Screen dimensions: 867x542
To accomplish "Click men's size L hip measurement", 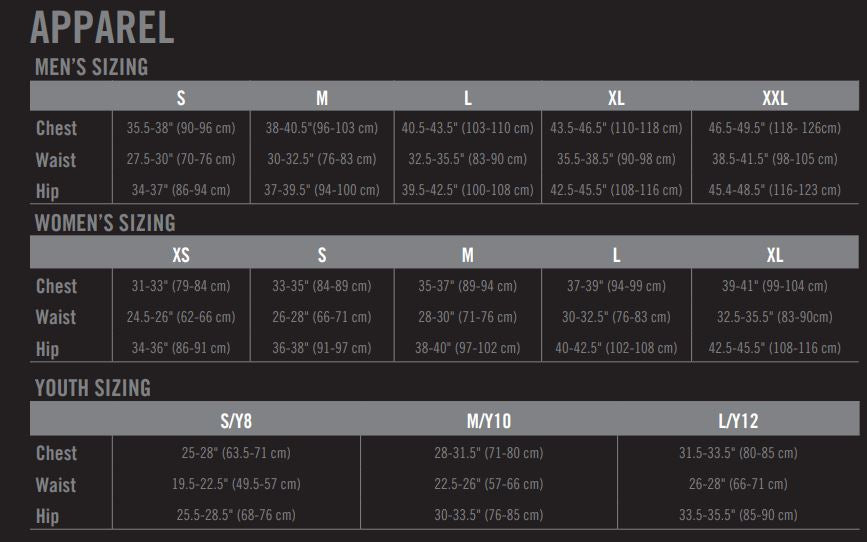I will click(x=468, y=190).
